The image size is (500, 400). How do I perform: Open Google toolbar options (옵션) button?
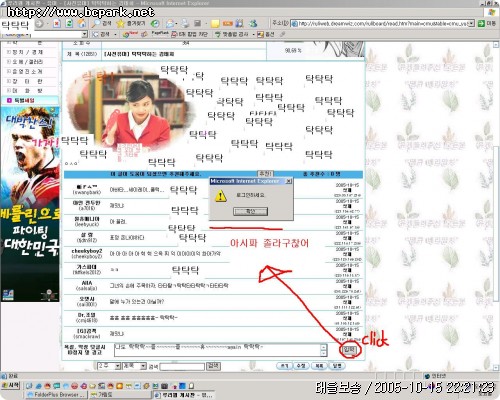pos(265,34)
